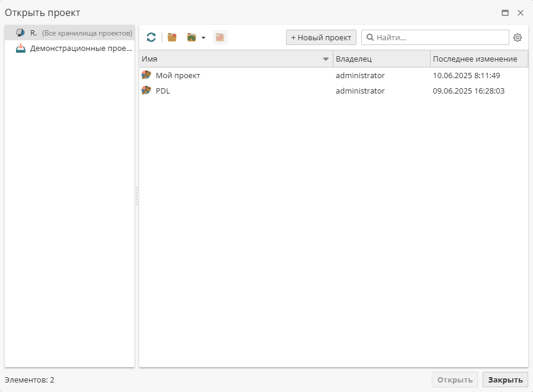Open list settings via gear icon

click(518, 37)
